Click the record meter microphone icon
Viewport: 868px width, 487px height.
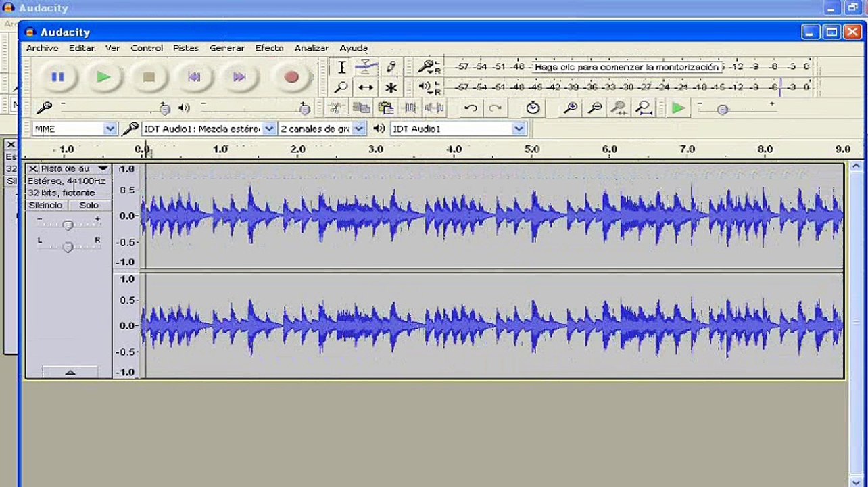click(x=425, y=66)
